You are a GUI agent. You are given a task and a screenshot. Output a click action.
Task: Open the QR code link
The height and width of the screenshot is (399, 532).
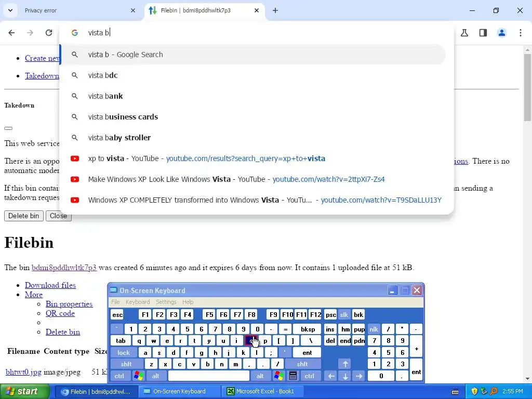tap(60, 313)
